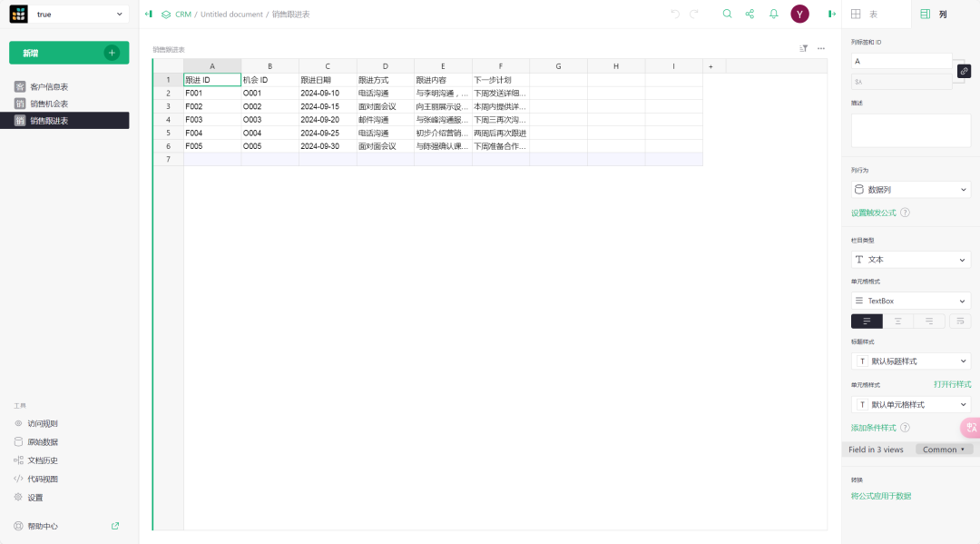Viewport: 980px width, 544px height.
Task: Click the 设置触发公式 link
Action: [x=873, y=213]
